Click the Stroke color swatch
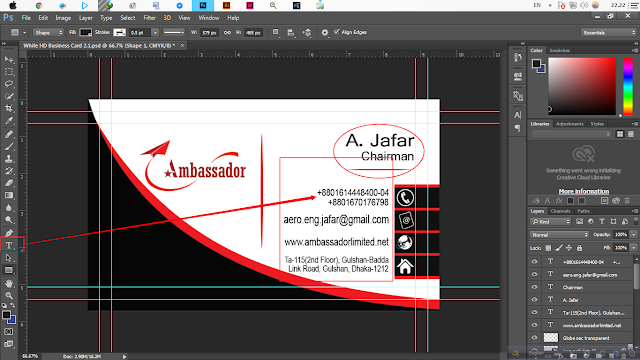 pos(119,32)
